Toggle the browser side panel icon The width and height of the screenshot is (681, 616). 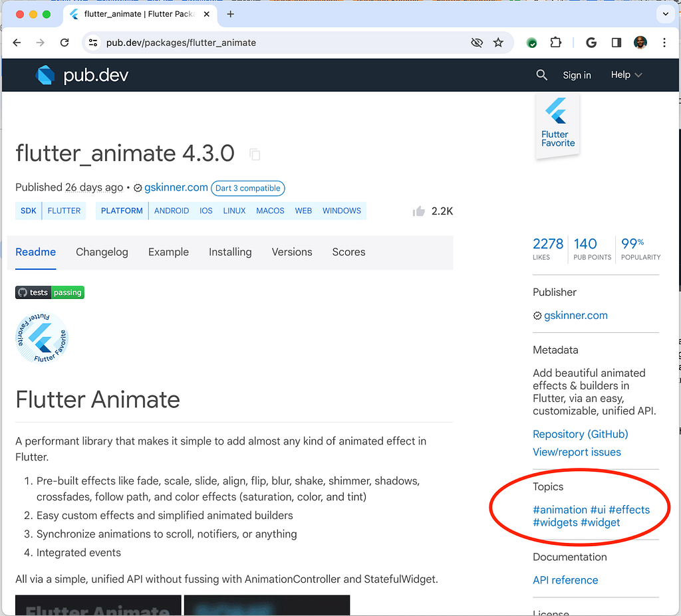point(616,43)
